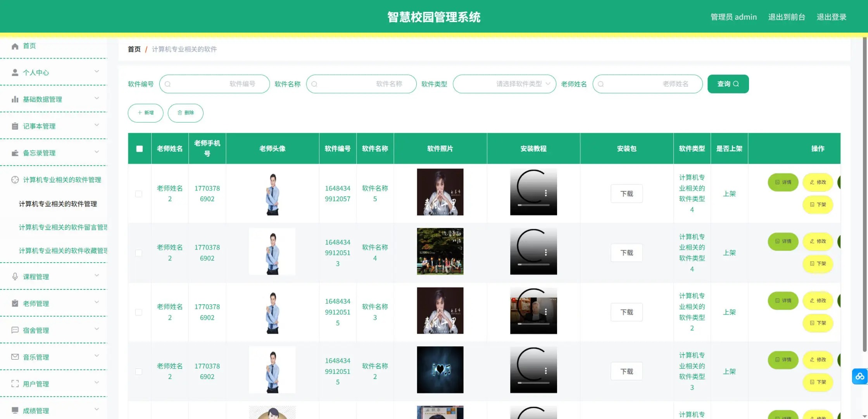Expand the 记事本管理 sidebar section
The height and width of the screenshot is (419, 868).
point(53,126)
